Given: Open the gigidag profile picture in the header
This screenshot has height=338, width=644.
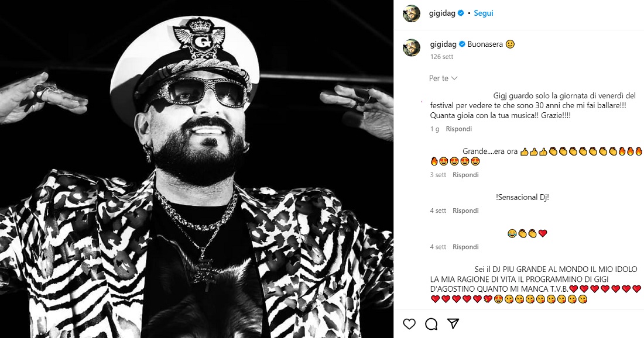Looking at the screenshot, I should pos(412,13).
